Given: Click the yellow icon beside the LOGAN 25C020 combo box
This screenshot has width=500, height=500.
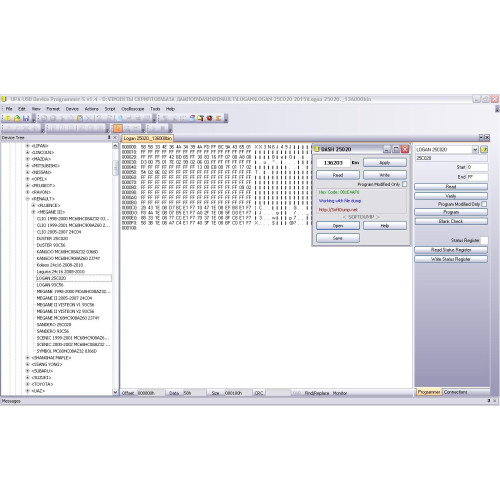Looking at the screenshot, I should click(484, 149).
